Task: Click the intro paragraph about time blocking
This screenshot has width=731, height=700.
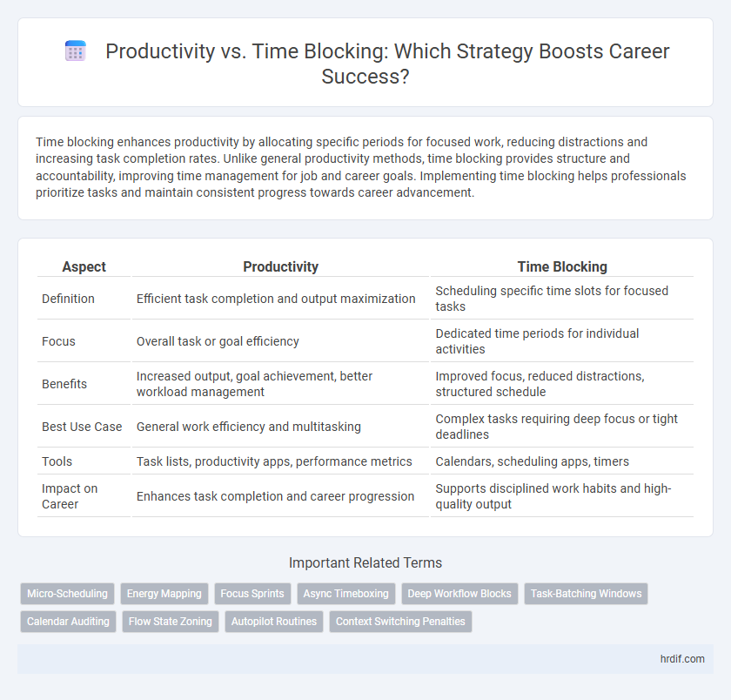Action: (x=361, y=167)
